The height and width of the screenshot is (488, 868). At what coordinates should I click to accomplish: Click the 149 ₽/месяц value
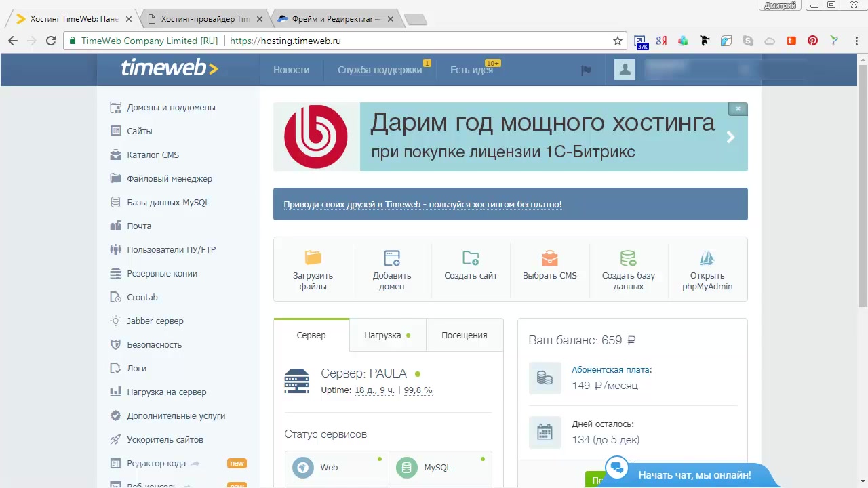605,386
